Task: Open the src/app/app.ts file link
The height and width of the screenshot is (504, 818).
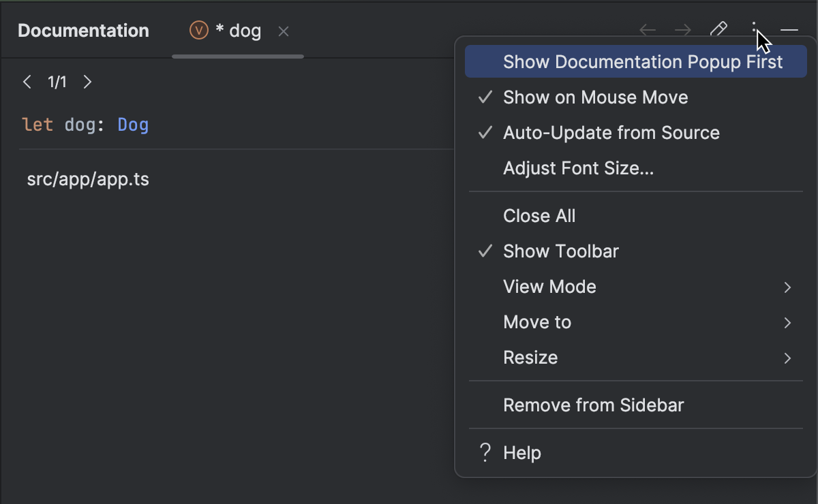Action: point(87,179)
